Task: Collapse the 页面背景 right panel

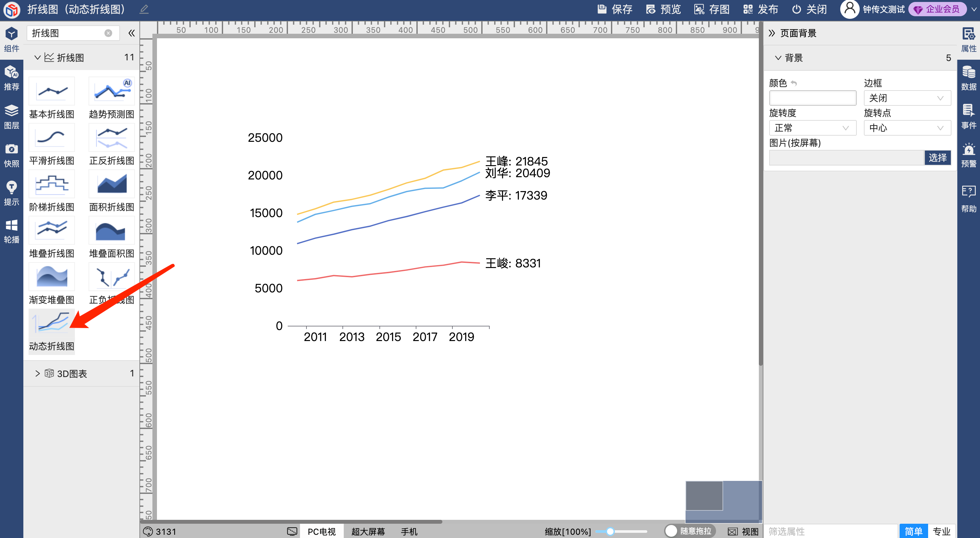Action: click(x=771, y=33)
